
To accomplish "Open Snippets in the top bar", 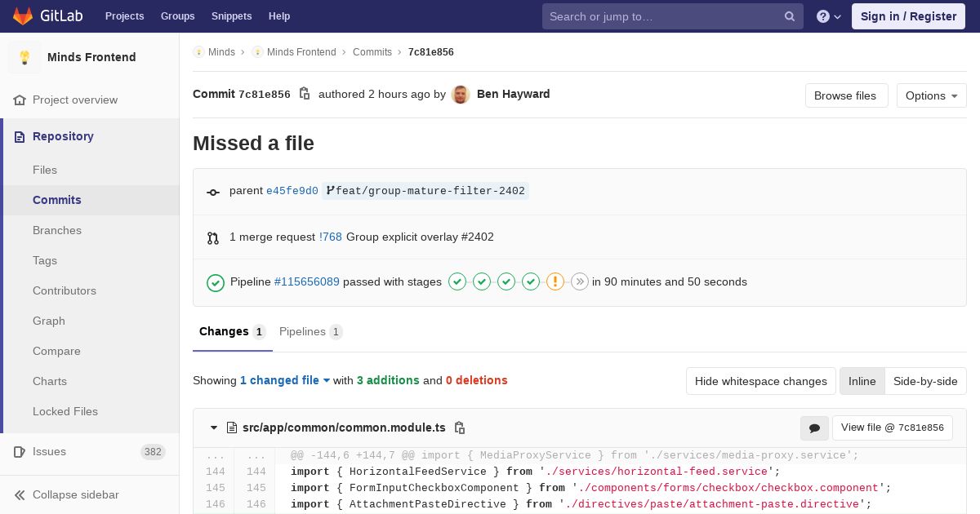I will [231, 16].
